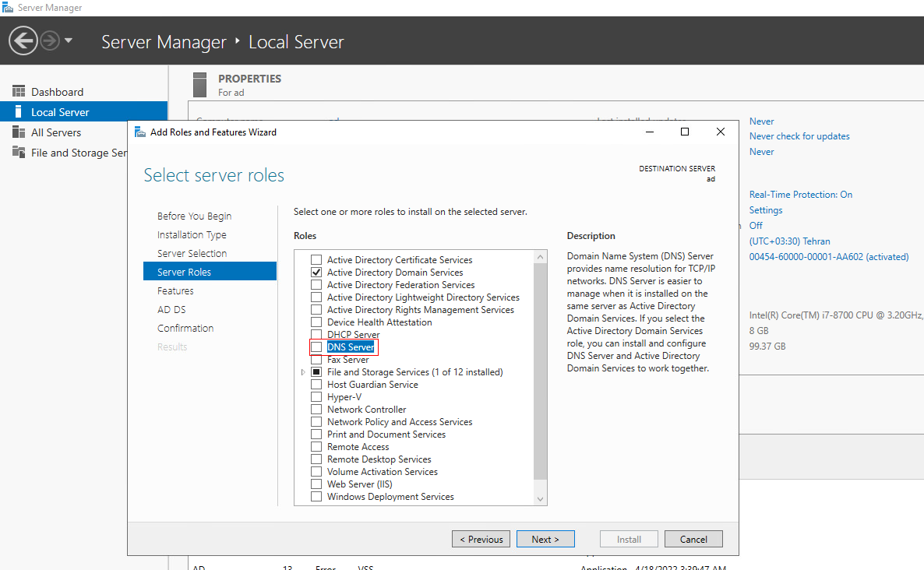The height and width of the screenshot is (570, 924).
Task: Uncheck Active Directory Domain Services
Action: pos(316,272)
